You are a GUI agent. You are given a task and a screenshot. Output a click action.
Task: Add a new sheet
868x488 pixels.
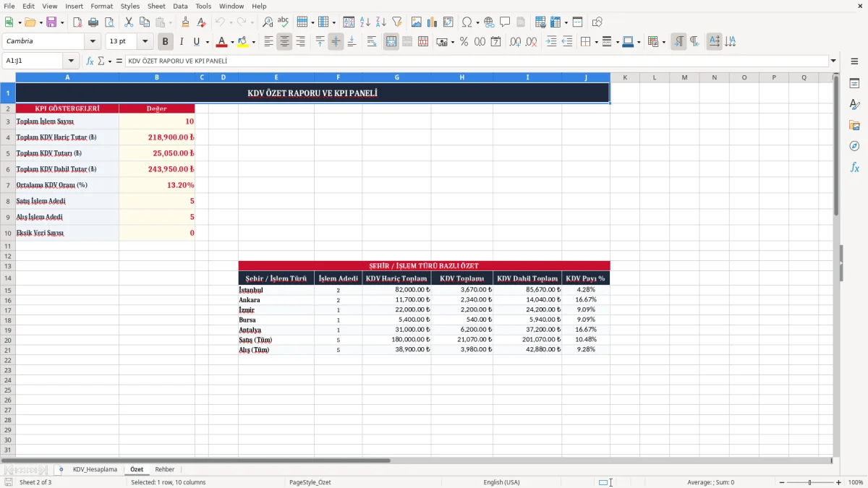pyautogui.click(x=61, y=470)
